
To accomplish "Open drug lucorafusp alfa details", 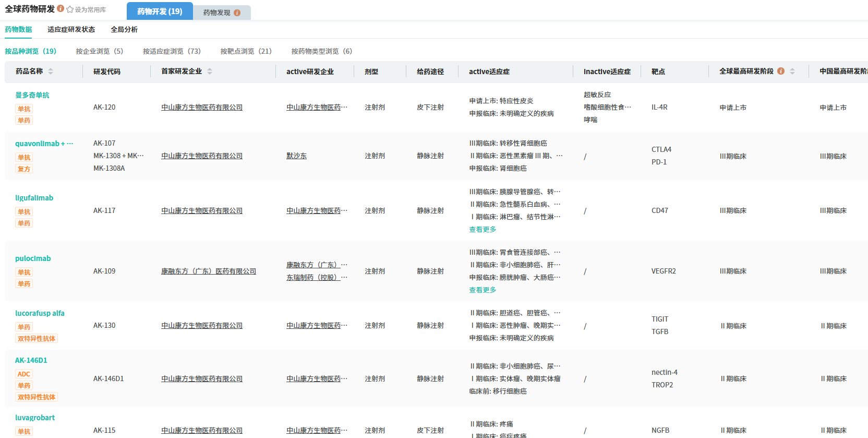I will (x=40, y=313).
